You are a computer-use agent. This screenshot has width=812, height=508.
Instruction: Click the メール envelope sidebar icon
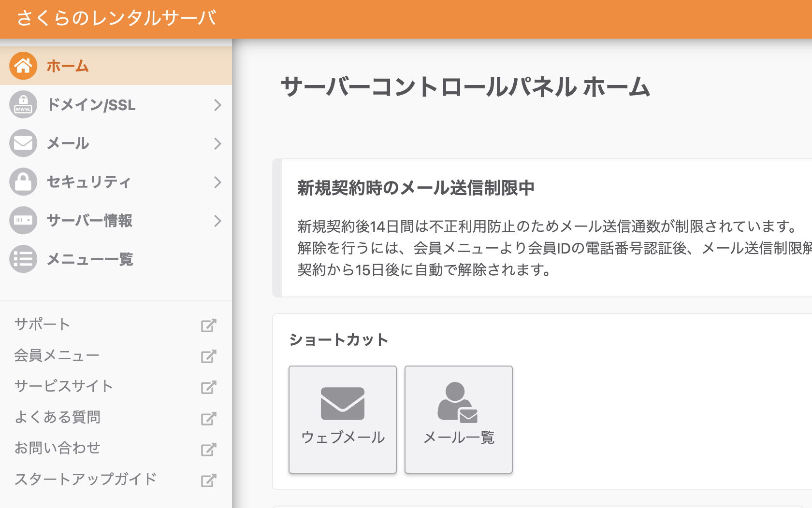[x=23, y=143]
